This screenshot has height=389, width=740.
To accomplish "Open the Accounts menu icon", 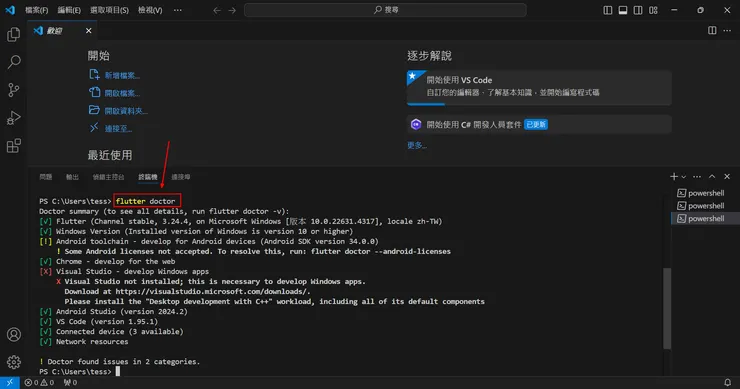I will (x=14, y=334).
